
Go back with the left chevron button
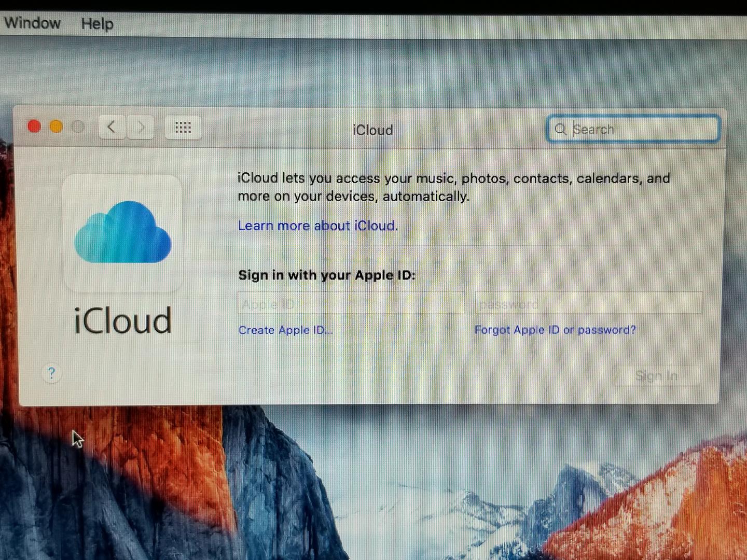pyautogui.click(x=112, y=127)
